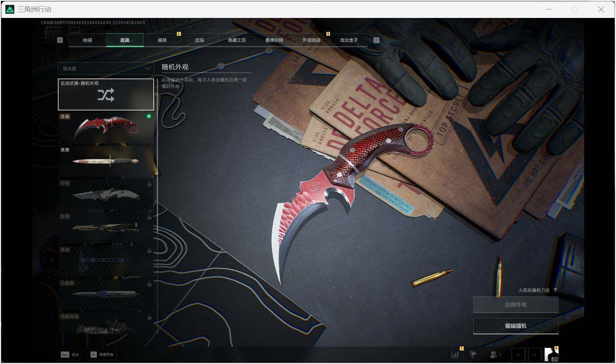Select the locked 影锋 knife skin
Viewport: 616px width, 364px height.
point(106,227)
